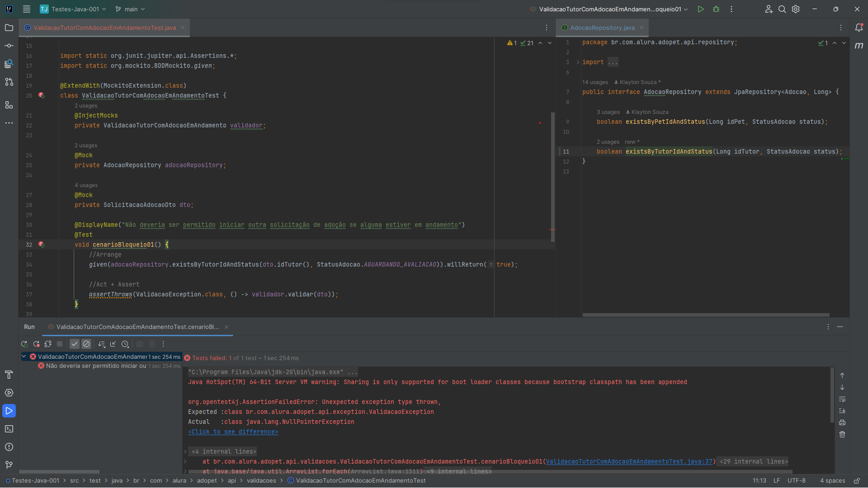Open the Pull Requests tool window
Viewport: 868px width, 488px height.
tap(9, 82)
